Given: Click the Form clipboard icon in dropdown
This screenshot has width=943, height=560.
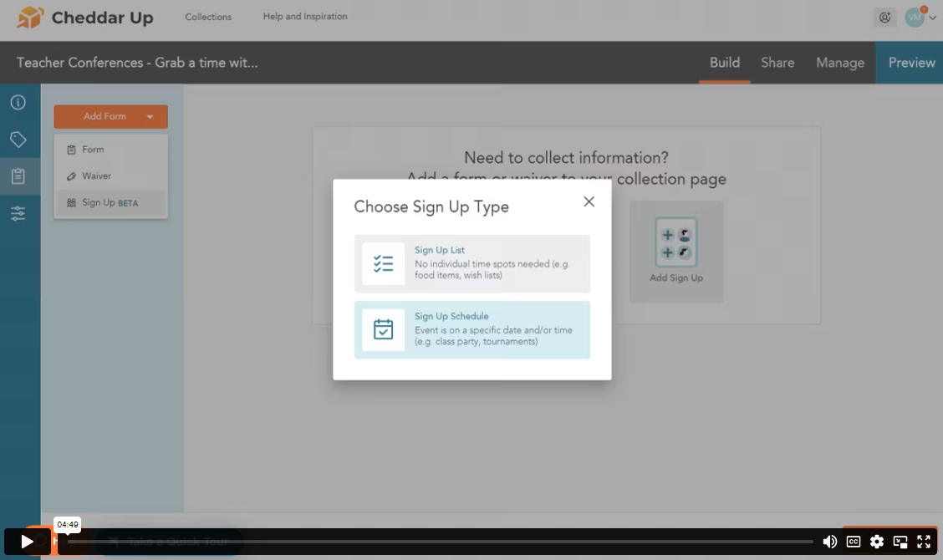Looking at the screenshot, I should 72,150.
